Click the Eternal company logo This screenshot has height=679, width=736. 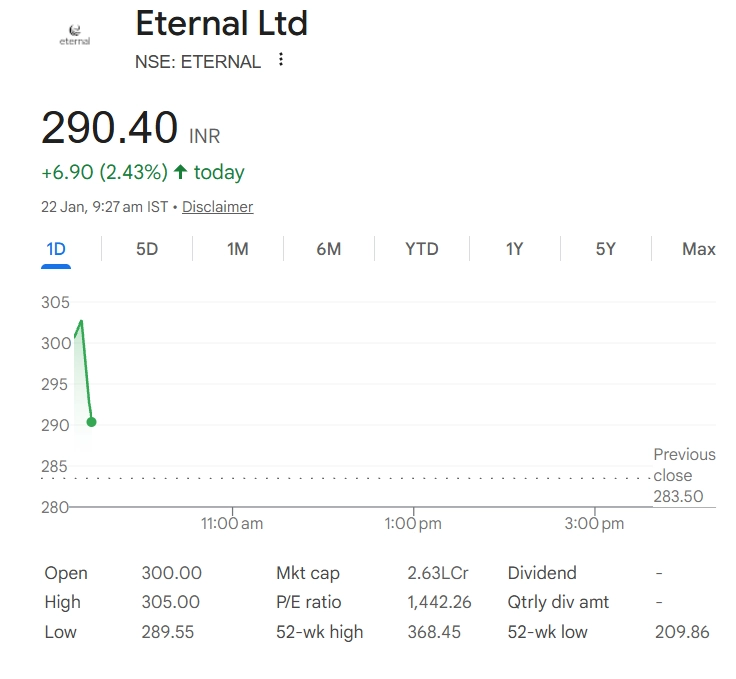pyautogui.click(x=75, y=35)
